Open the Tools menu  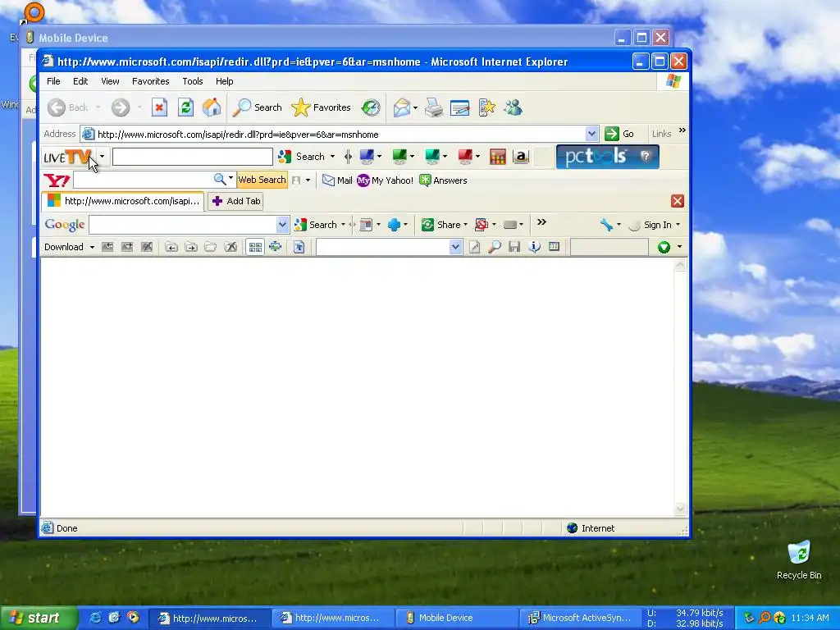tap(192, 81)
